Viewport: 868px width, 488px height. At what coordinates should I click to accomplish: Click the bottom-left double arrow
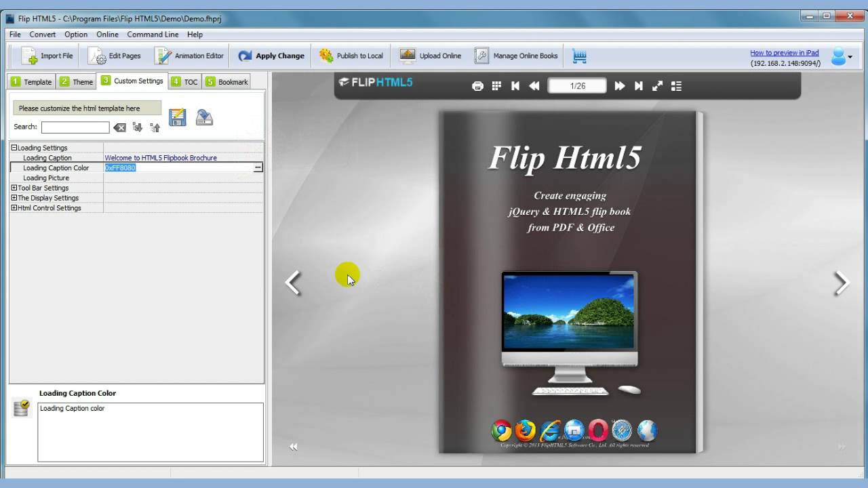click(x=294, y=447)
